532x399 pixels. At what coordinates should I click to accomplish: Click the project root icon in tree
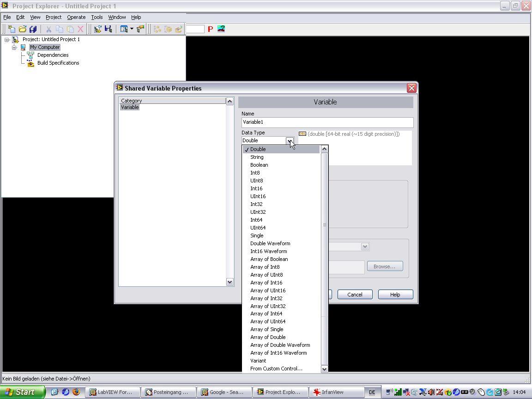tap(16, 40)
